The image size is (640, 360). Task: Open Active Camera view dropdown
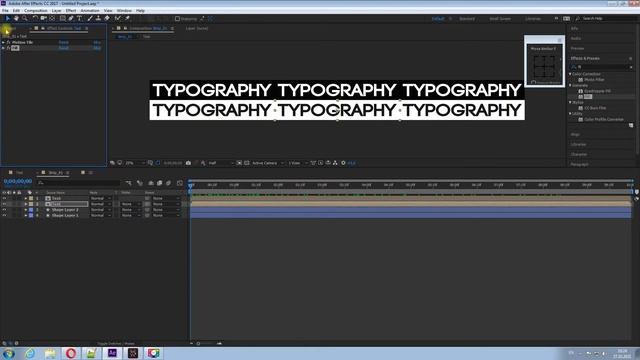click(x=267, y=163)
